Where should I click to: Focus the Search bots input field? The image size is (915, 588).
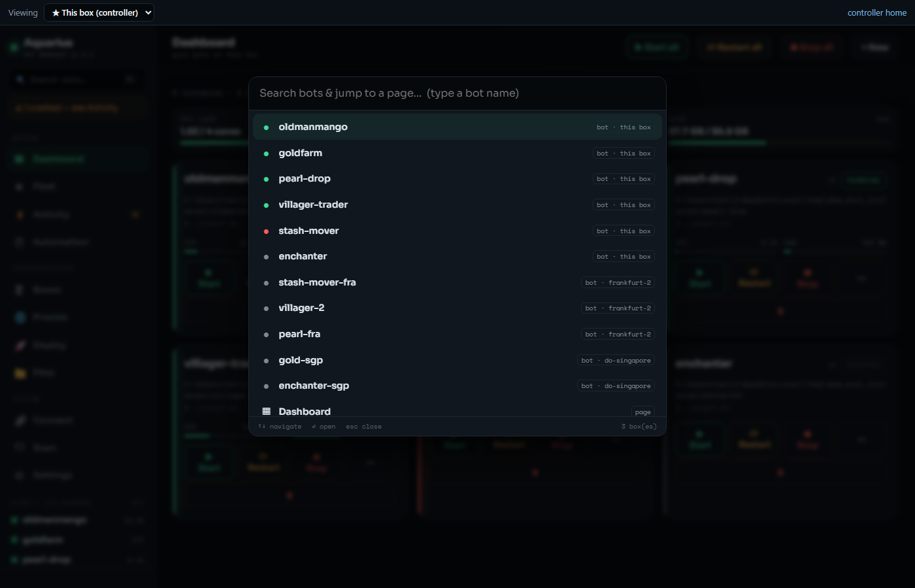click(457, 93)
